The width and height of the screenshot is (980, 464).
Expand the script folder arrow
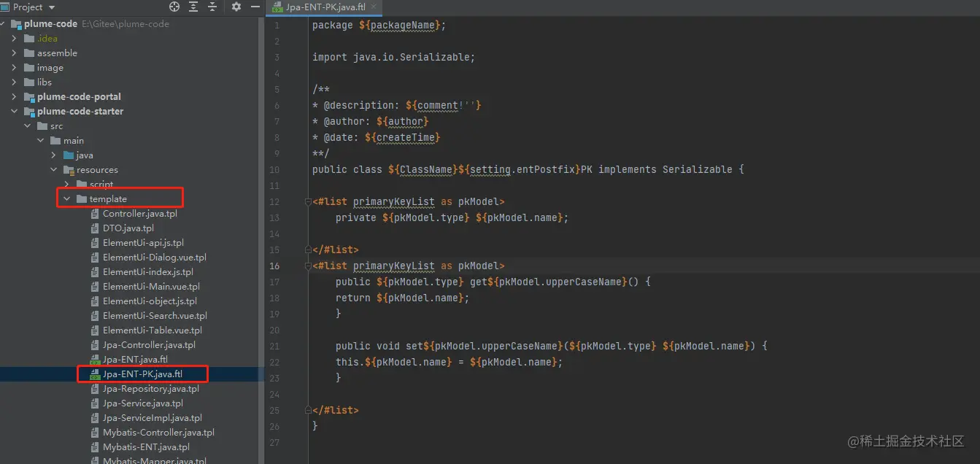point(67,185)
